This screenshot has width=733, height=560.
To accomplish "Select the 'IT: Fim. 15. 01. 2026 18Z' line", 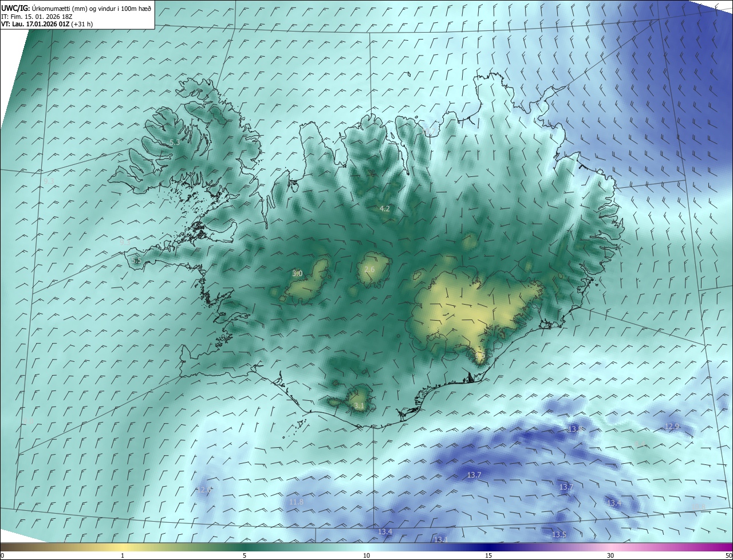I will (37, 17).
